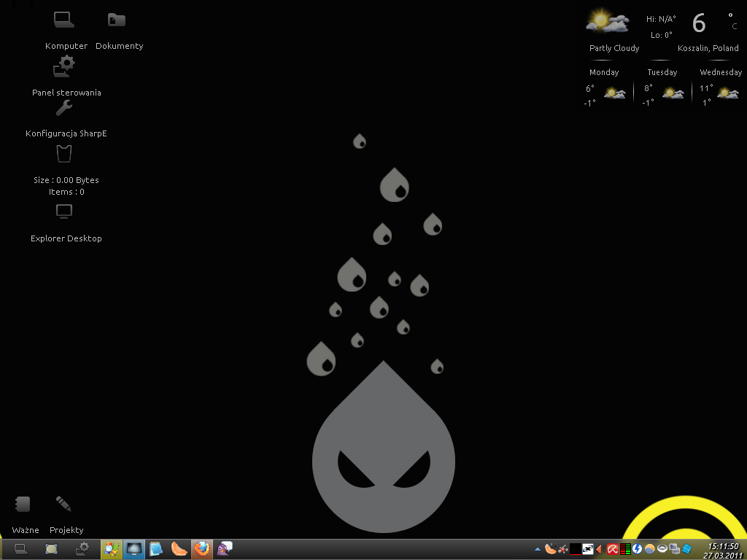
Task: Open the Ważne notebook icon
Action: [23, 504]
